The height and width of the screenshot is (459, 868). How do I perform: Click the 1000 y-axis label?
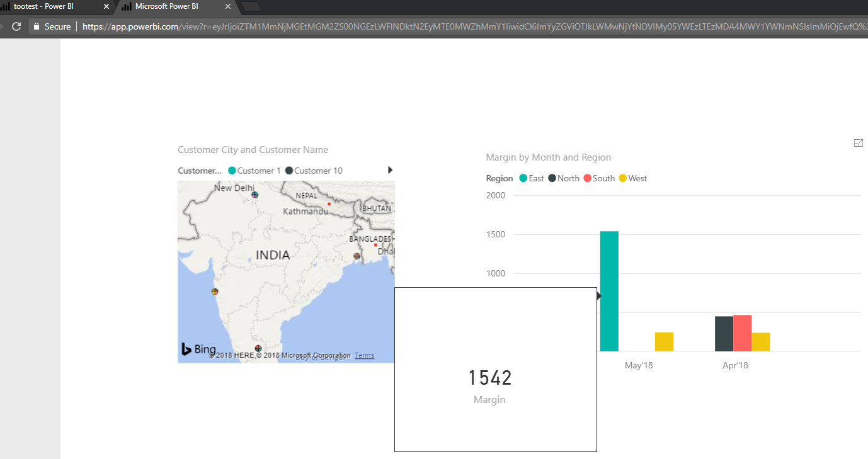coord(496,273)
